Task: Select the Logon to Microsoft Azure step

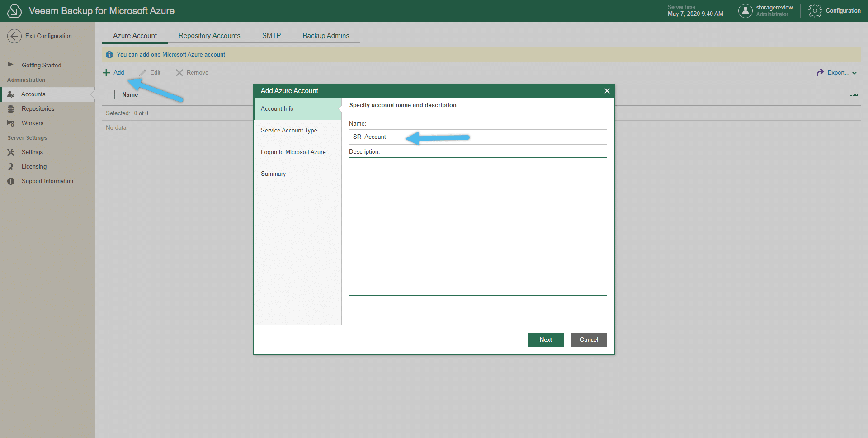Action: 297,152
